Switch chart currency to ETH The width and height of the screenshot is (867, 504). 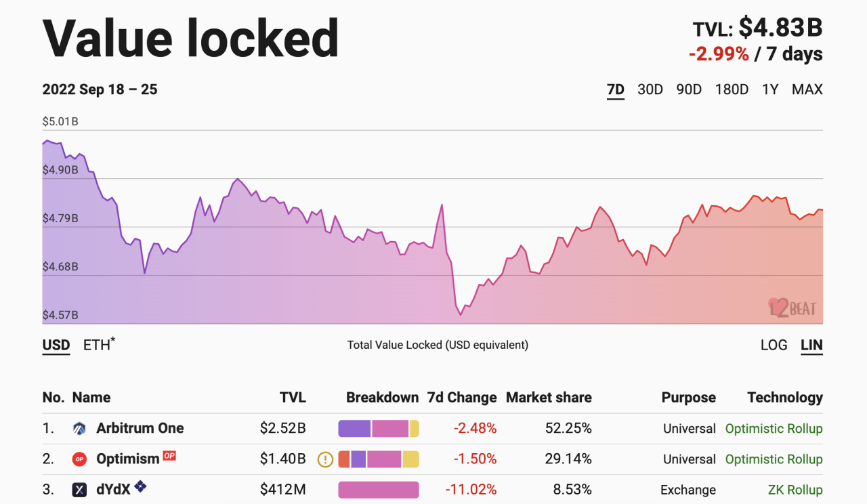(x=99, y=344)
